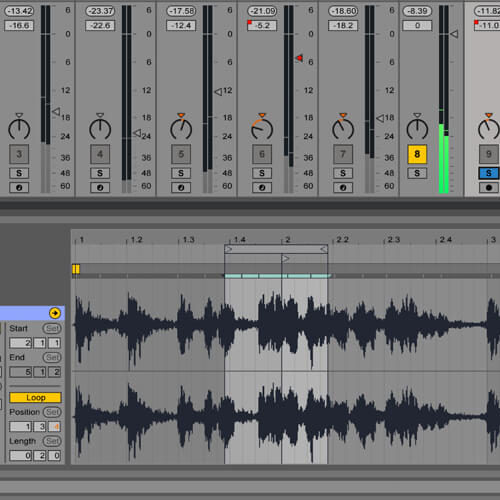This screenshot has height=500, width=500.
Task: Arm track 9 for recording
Action: (489, 188)
